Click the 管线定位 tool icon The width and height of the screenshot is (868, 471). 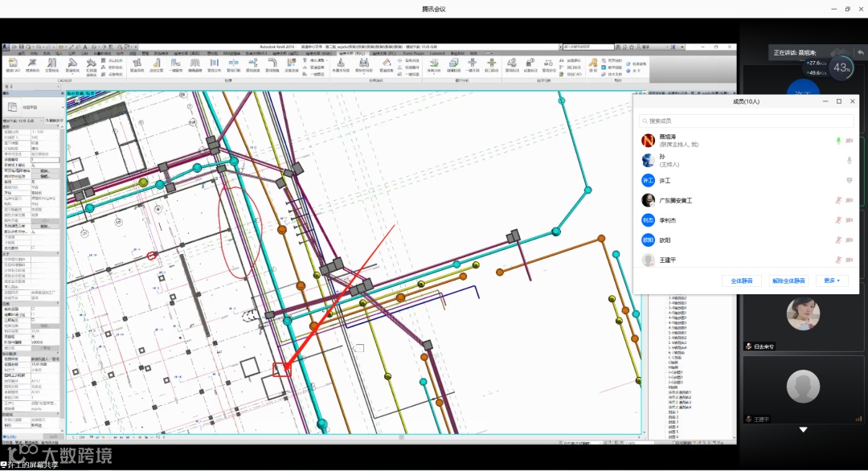tap(547, 63)
